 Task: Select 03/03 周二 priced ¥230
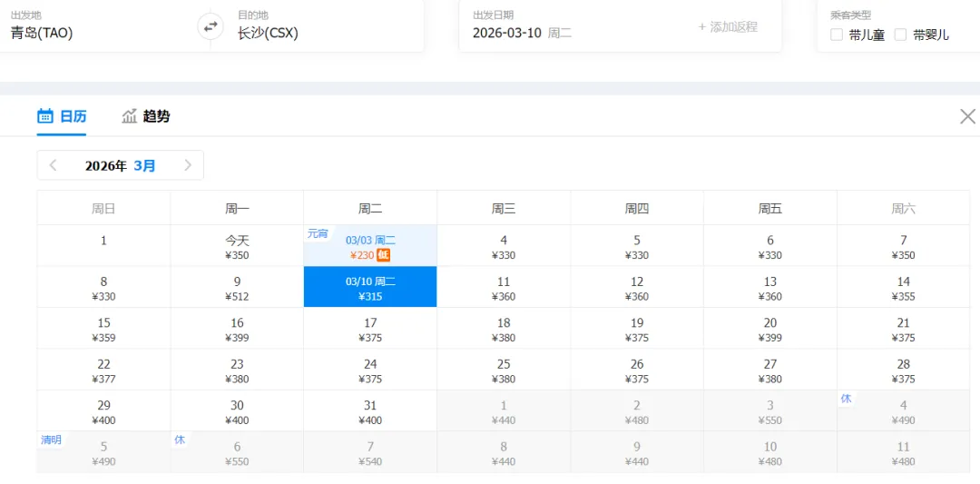coord(370,246)
